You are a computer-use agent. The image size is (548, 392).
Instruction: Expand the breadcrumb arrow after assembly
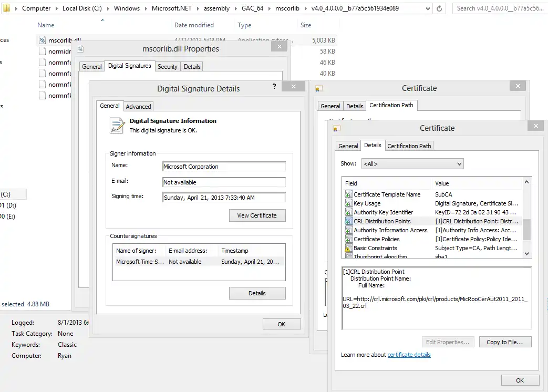[235, 8]
